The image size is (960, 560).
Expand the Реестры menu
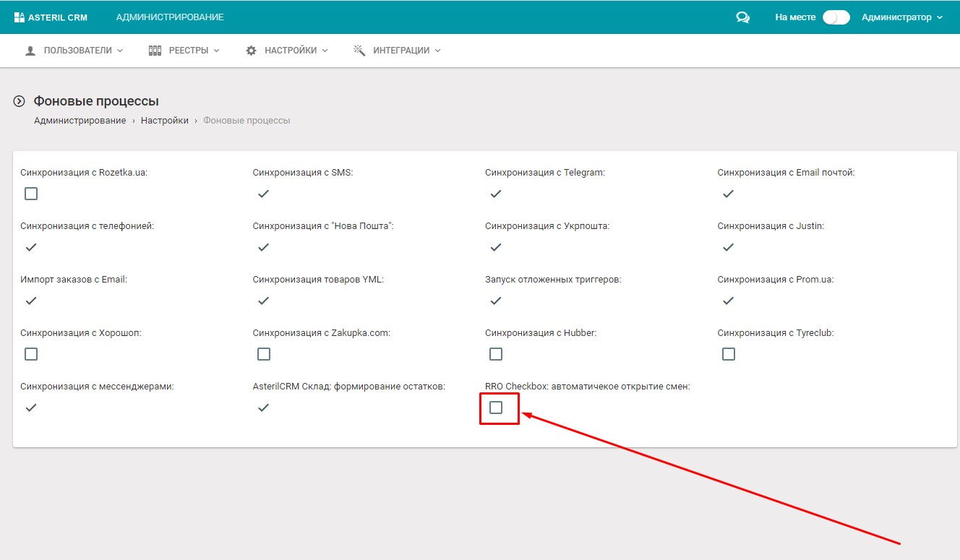coord(184,51)
